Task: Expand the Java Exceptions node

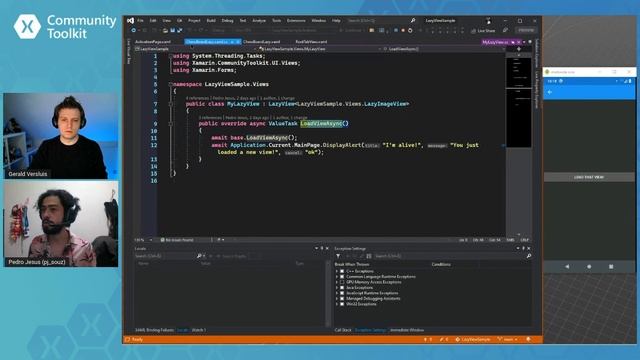Action: 337,288
